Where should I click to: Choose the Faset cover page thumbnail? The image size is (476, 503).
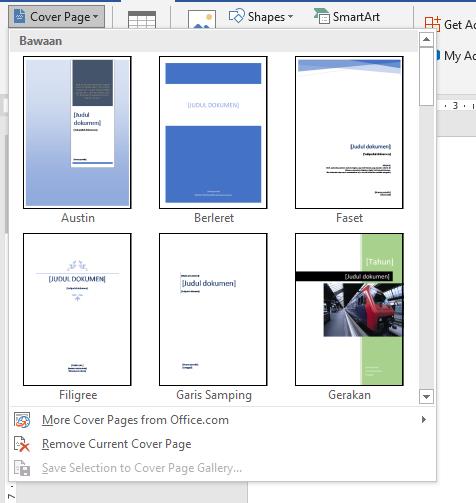pos(349,132)
